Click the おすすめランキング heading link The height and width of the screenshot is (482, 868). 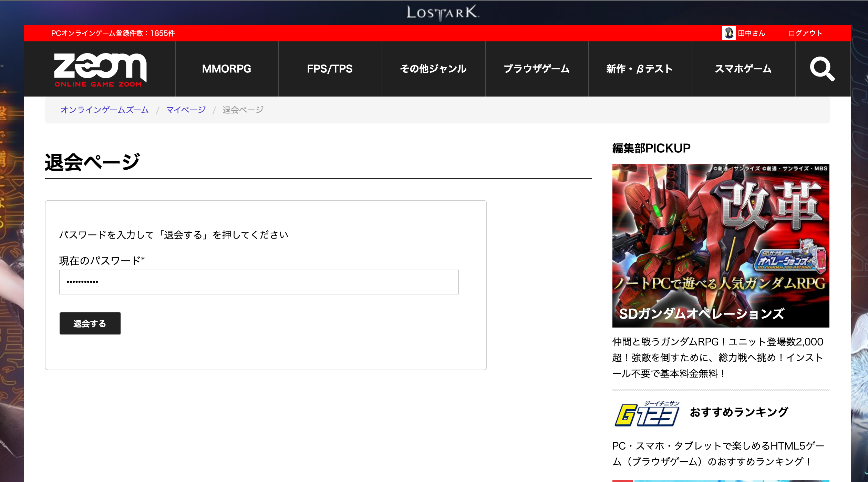739,412
